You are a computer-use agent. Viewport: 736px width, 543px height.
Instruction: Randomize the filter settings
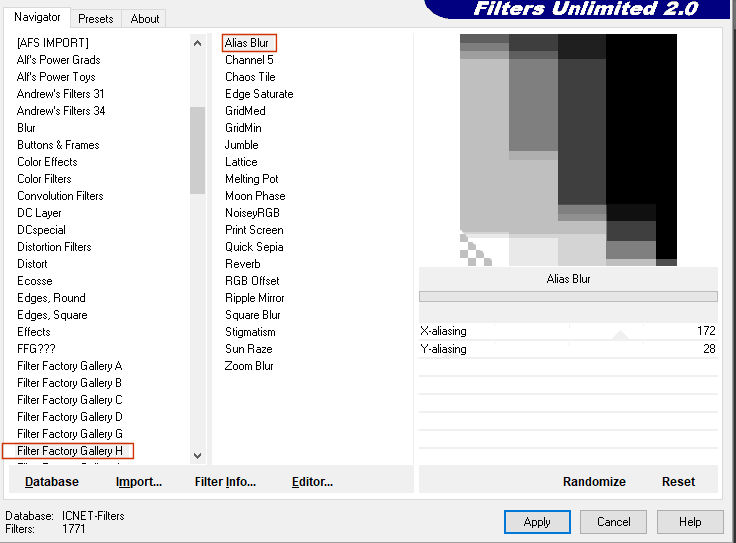coord(594,482)
